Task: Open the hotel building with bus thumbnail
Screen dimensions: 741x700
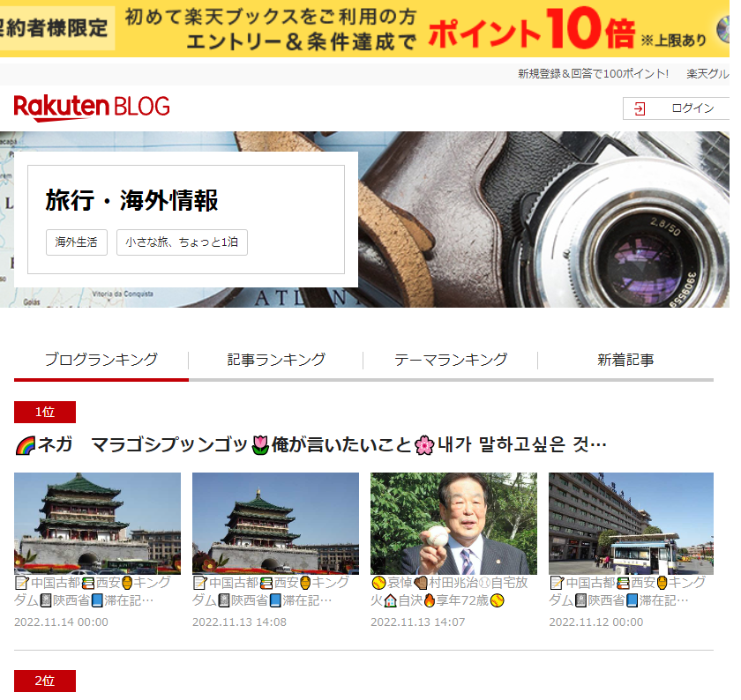Action: (x=631, y=524)
